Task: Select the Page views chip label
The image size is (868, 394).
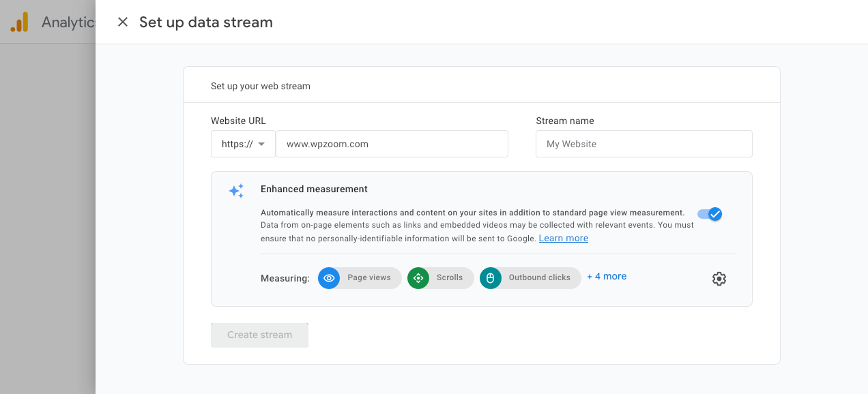Action: click(x=369, y=277)
